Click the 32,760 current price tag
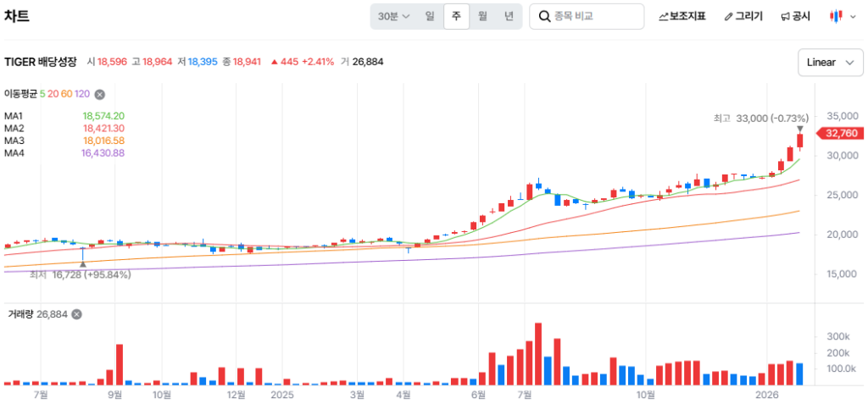 pyautogui.click(x=840, y=133)
